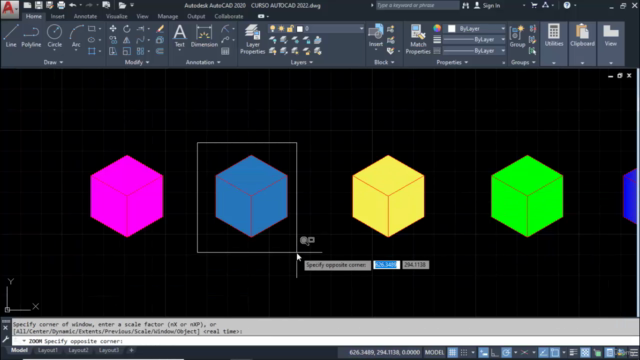Open the AutoCAD application menu

point(9,9)
